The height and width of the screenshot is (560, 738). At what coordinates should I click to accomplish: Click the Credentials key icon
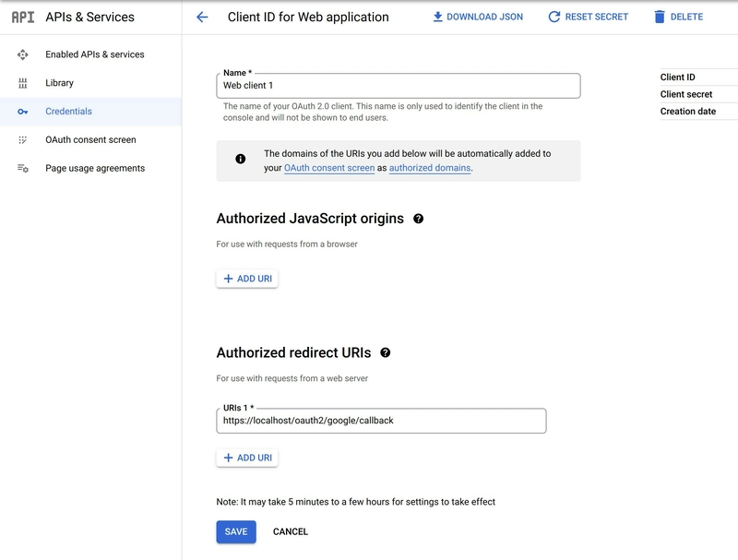click(23, 112)
